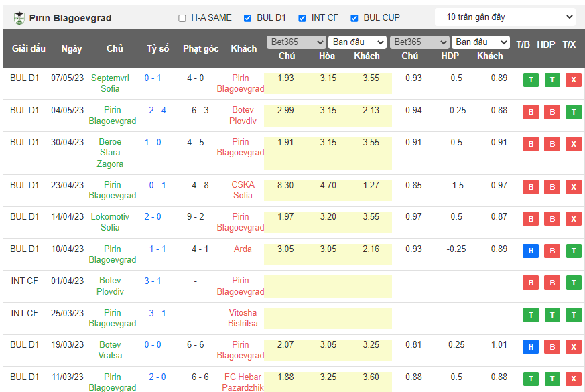Enable the H-A SAME checkbox
Screen dimensions: 585x392
[x=182, y=18]
